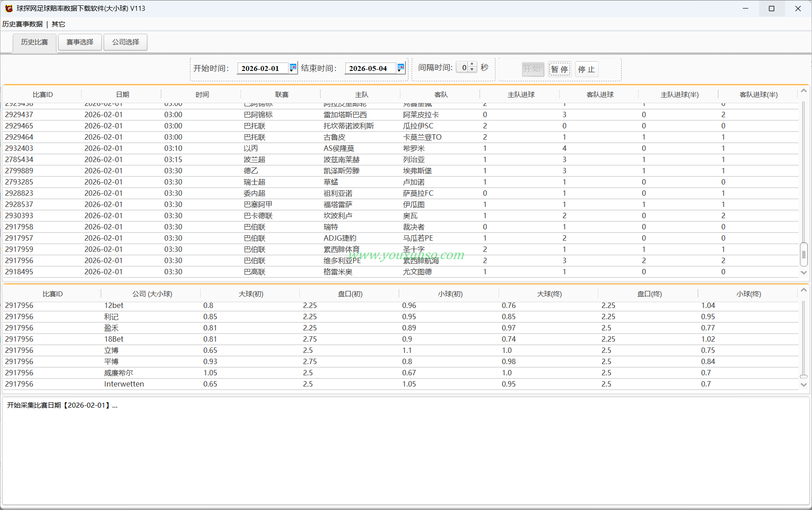
Task: Click the 大球(初) column header
Action: [x=251, y=294]
